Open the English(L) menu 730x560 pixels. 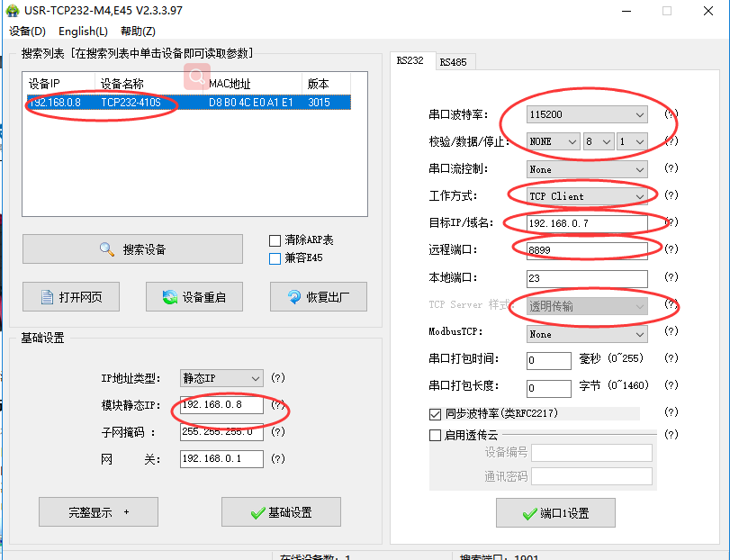coord(83,32)
